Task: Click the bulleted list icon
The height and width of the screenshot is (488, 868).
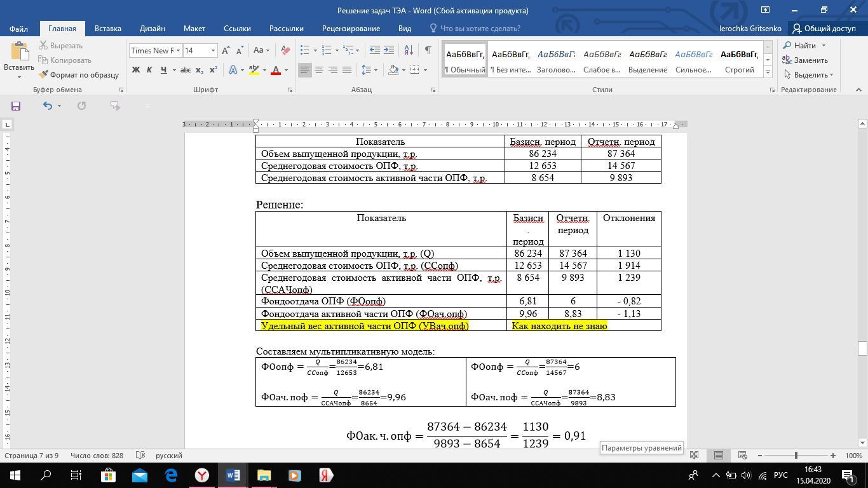Action: point(305,50)
